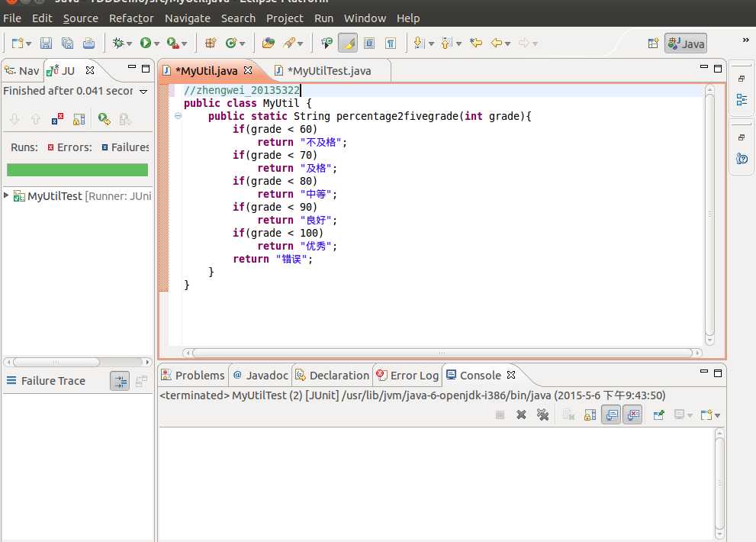Click the New file toolbar icon

(x=18, y=44)
